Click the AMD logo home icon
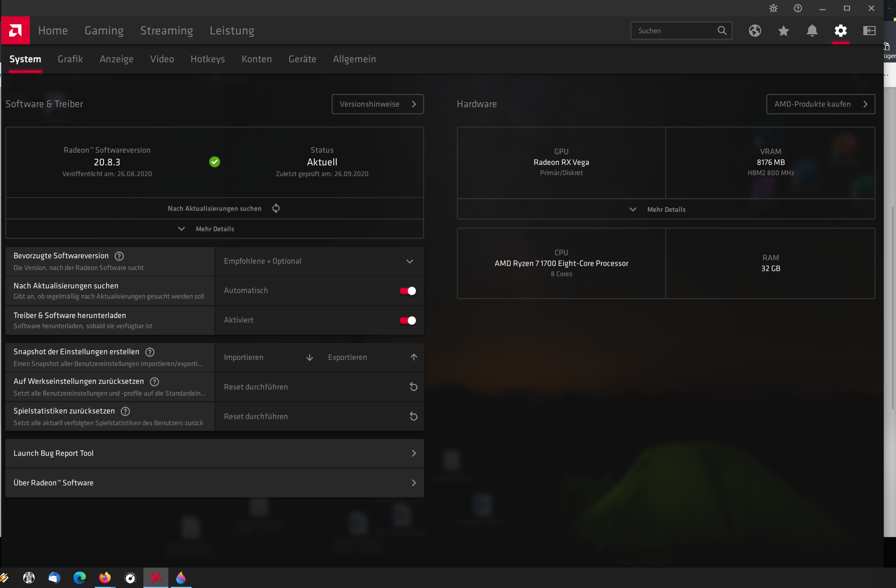 (x=16, y=31)
